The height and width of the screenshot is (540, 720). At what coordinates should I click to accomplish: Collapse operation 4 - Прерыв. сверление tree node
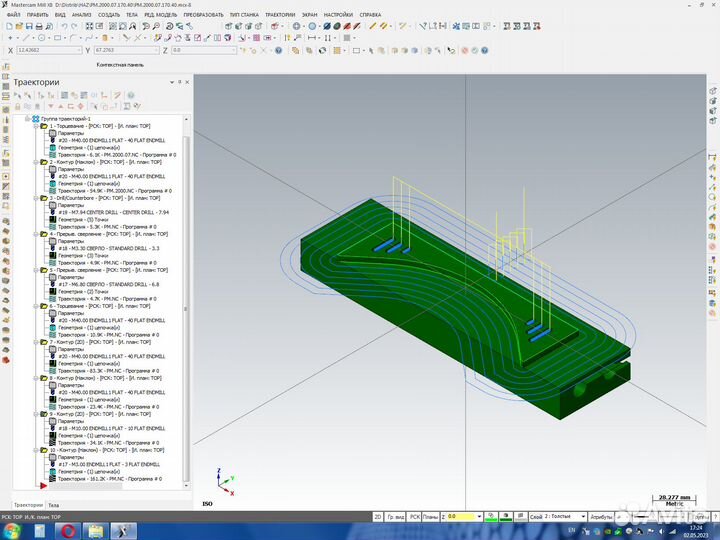coord(36,234)
